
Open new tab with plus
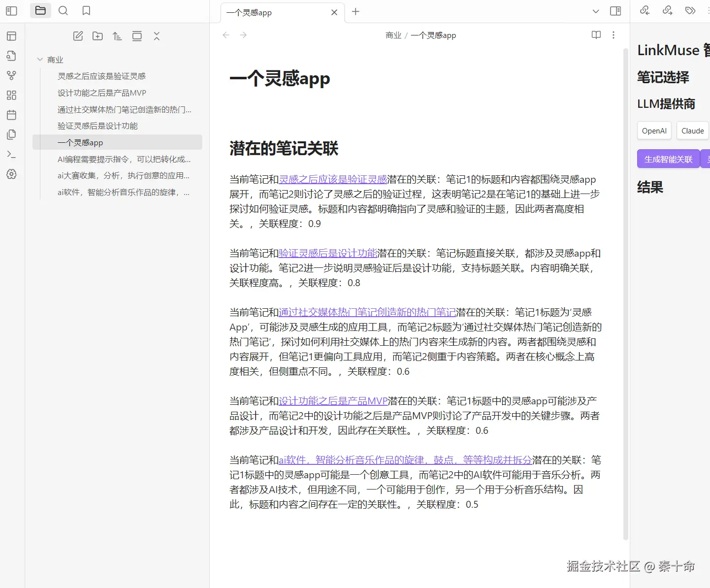pyautogui.click(x=355, y=11)
